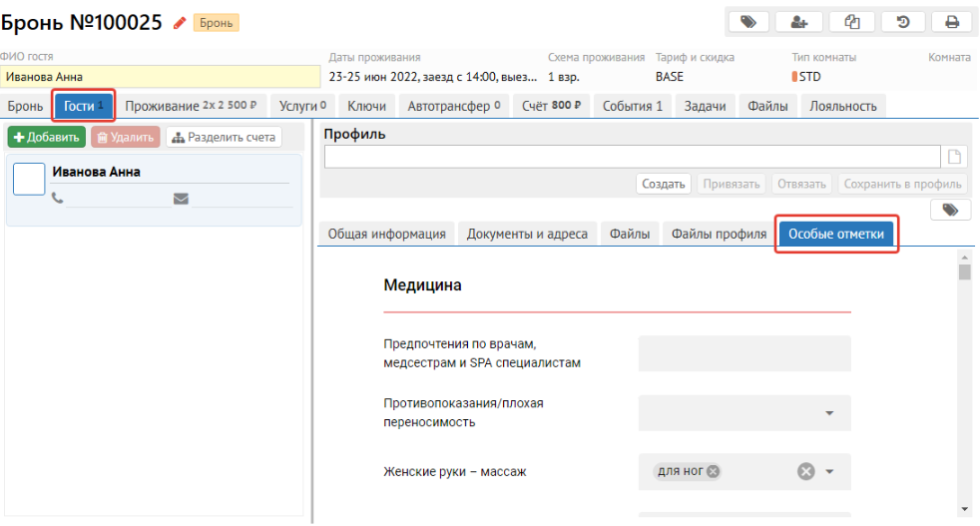Clear the Женские руки – массаж field selection
Image resolution: width=980 pixels, height=526 pixels.
805,472
